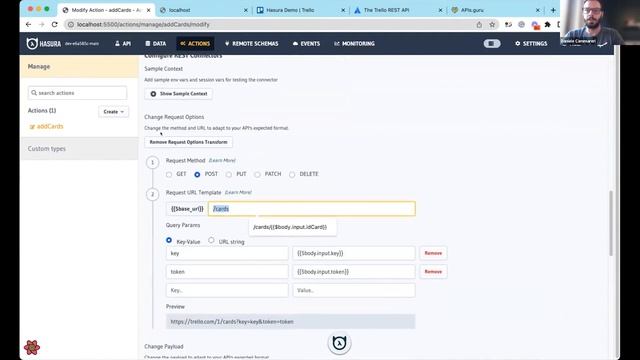The image size is (640, 360).
Task: Select the addCards action
Action: point(50,126)
